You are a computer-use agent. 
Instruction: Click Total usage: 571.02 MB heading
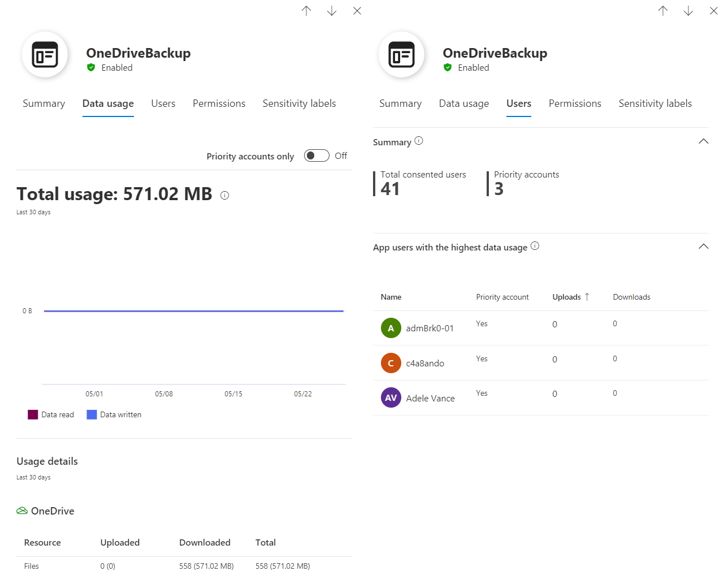pyautogui.click(x=114, y=194)
